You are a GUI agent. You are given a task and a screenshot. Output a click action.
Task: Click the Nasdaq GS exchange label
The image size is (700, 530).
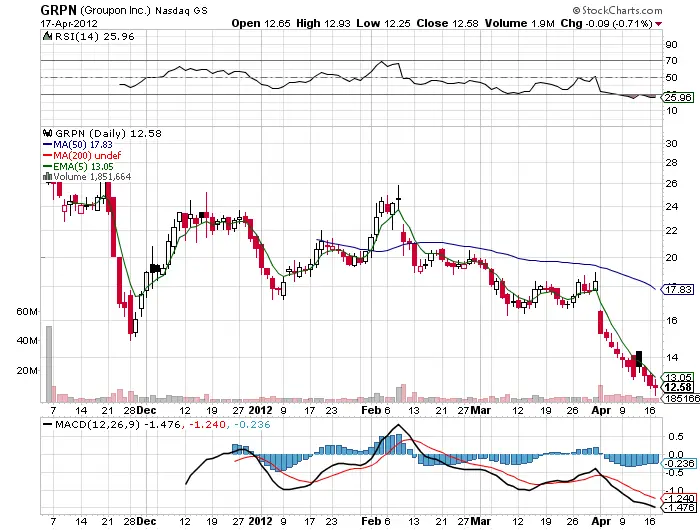coord(181,11)
